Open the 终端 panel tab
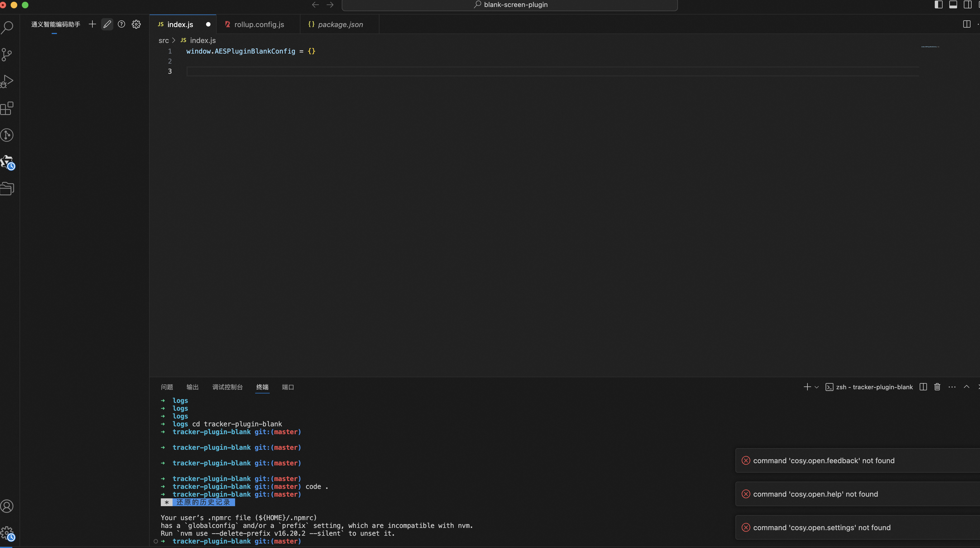The width and height of the screenshot is (980, 548). click(262, 387)
